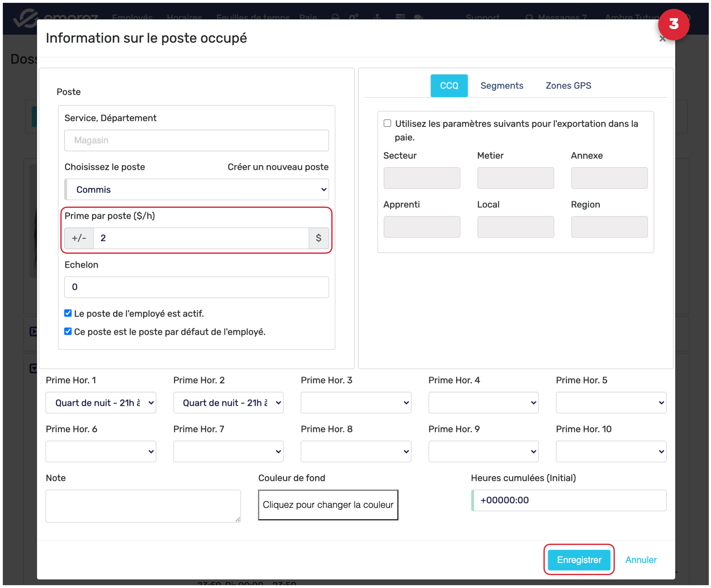Viewport: 711px width, 588px height.
Task: Focus the Echelon input field
Action: [x=196, y=287]
